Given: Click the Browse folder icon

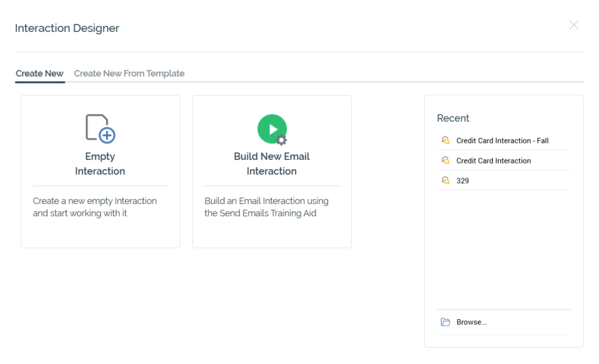Looking at the screenshot, I should click(446, 322).
